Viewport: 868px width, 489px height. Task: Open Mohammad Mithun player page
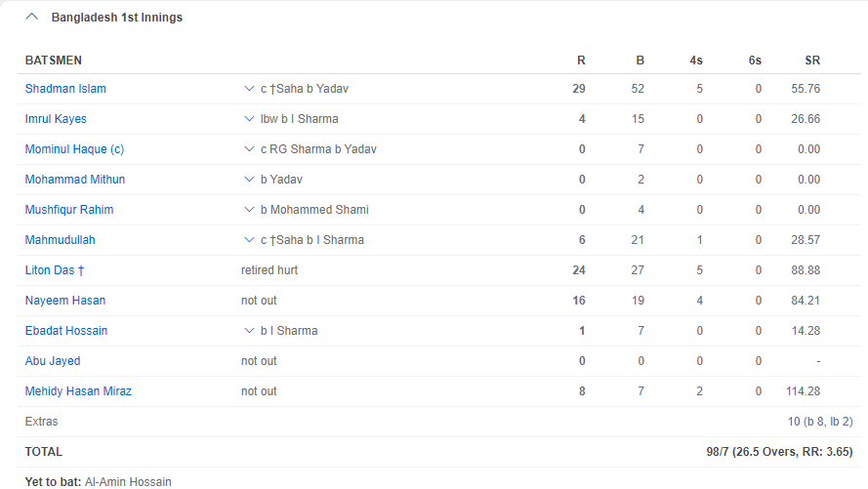coord(75,180)
